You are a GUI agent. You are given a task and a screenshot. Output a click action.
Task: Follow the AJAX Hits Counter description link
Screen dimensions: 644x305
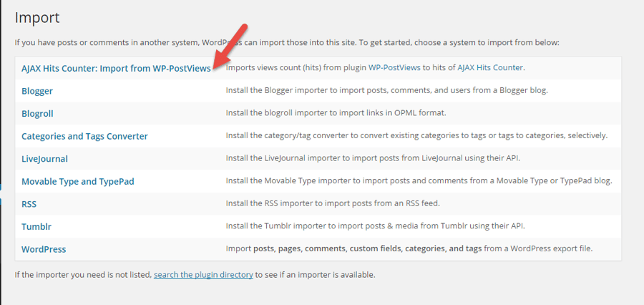click(x=490, y=68)
